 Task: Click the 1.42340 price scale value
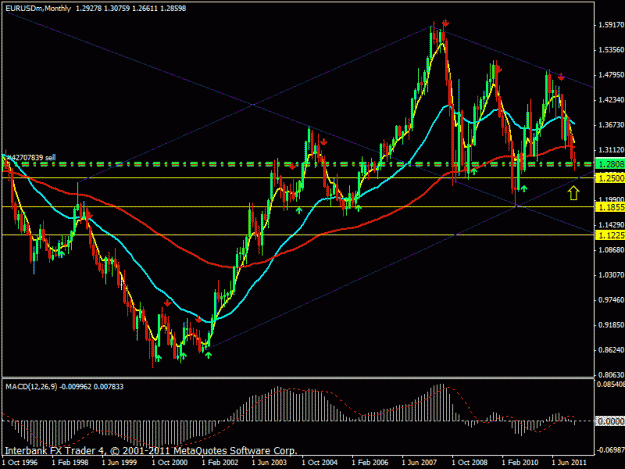click(611, 100)
